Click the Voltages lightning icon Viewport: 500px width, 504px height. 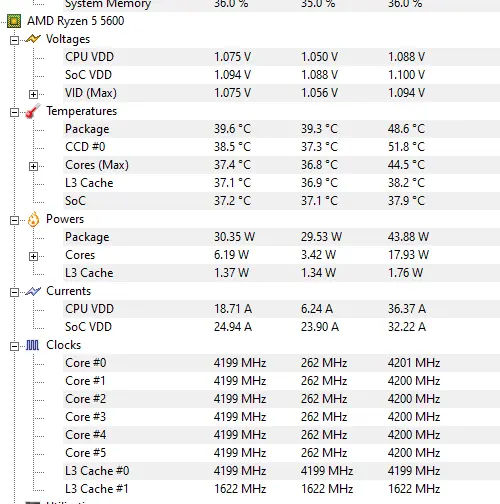(33, 39)
